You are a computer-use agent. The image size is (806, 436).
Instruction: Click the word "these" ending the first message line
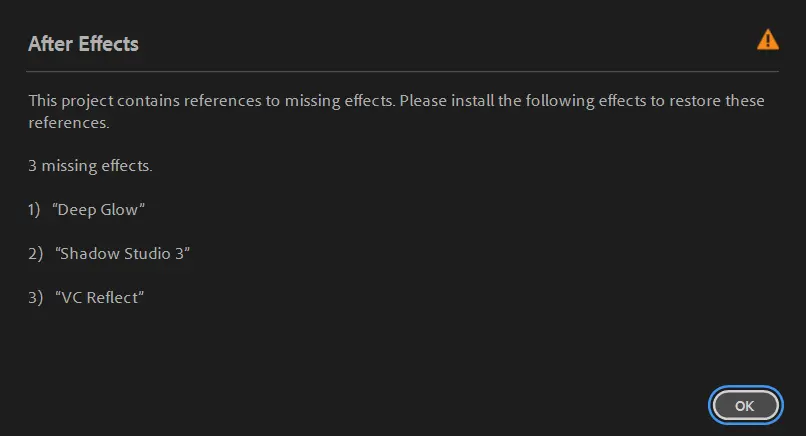745,101
